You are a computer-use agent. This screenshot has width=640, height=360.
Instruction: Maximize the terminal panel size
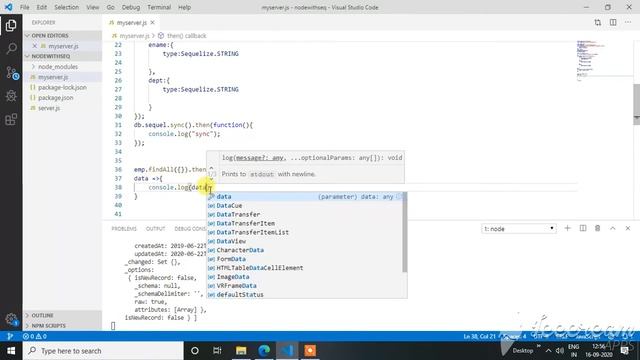pos(613,229)
